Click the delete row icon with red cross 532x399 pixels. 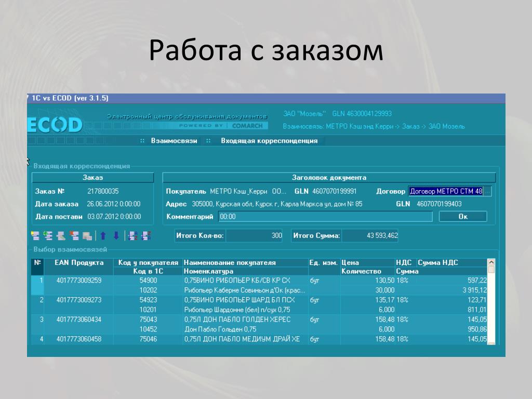(74, 235)
